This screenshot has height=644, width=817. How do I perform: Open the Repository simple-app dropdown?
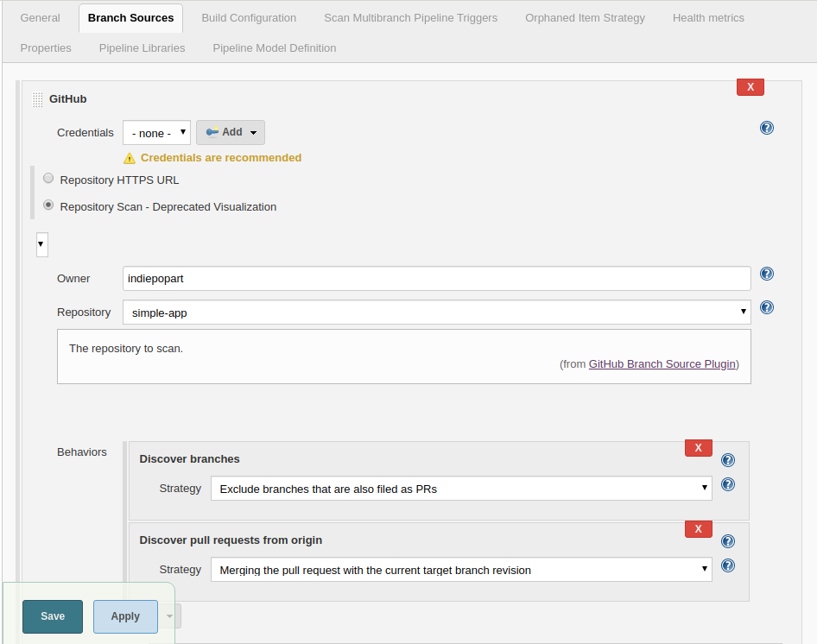(436, 313)
